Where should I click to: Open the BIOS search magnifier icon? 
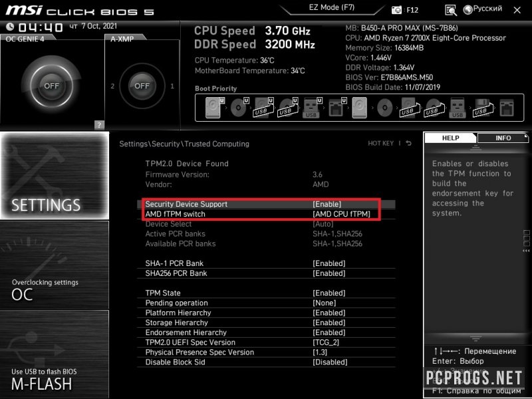451,10
